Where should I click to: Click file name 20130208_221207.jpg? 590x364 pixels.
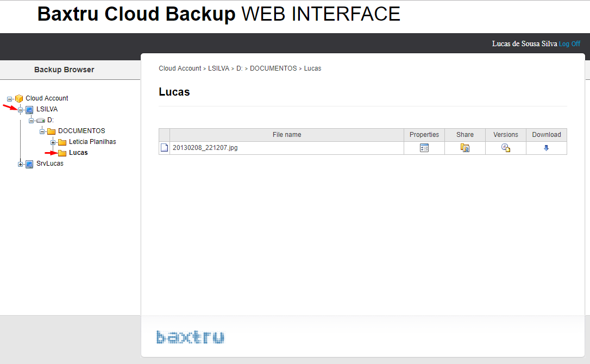(205, 148)
